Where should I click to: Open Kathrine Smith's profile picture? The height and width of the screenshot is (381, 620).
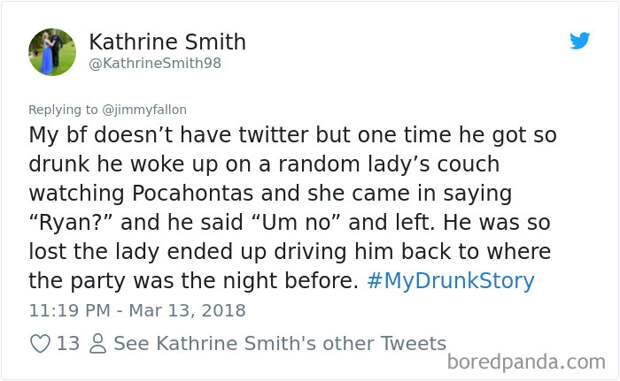tap(52, 52)
